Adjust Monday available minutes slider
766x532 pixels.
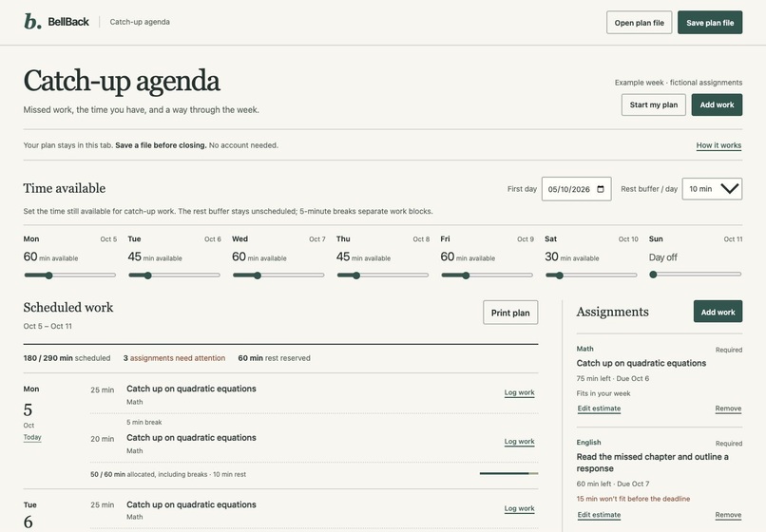(70, 275)
